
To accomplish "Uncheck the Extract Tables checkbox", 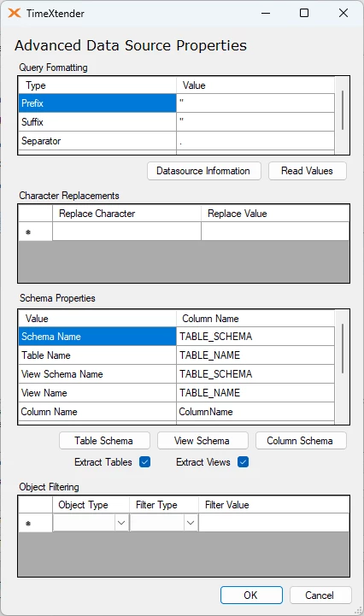I will coord(145,462).
